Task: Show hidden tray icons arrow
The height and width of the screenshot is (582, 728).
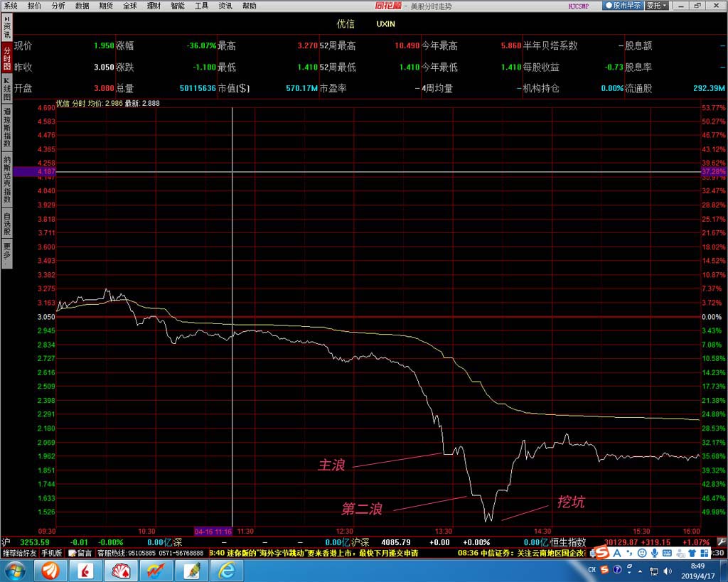Action: pyautogui.click(x=641, y=571)
